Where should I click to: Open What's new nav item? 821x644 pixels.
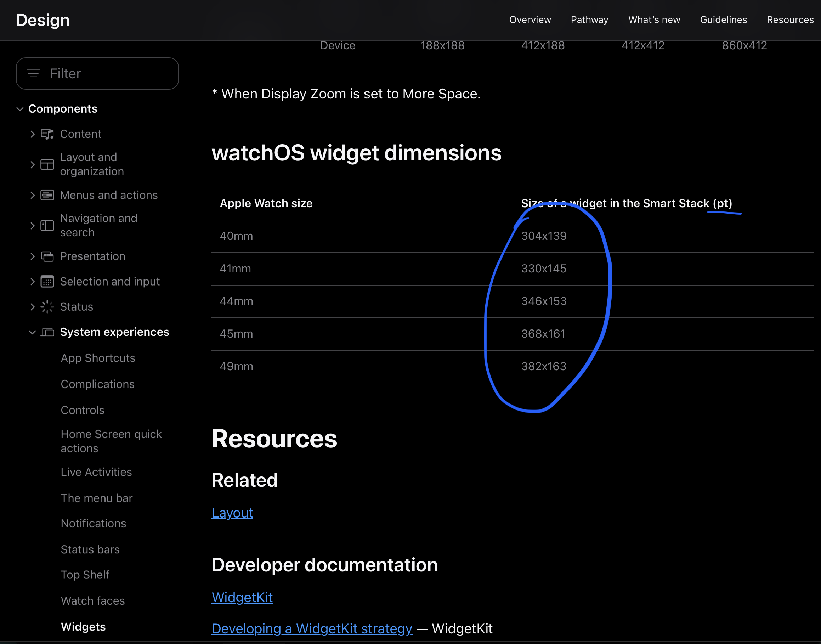(654, 19)
